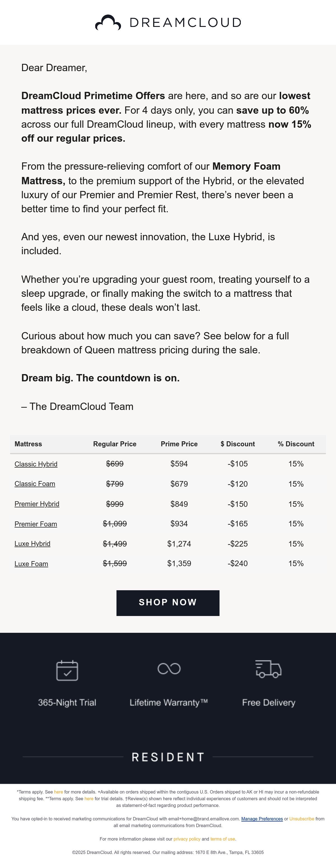Open the terms of use link
The image size is (336, 868).
223,839
